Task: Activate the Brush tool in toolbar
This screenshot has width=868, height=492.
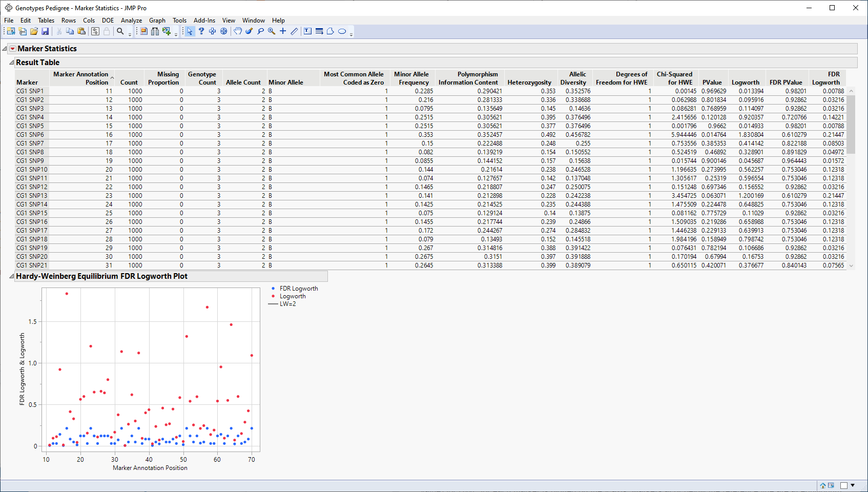Action: pyautogui.click(x=249, y=31)
